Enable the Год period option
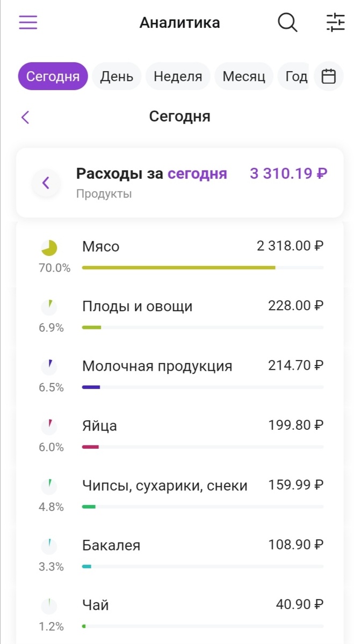The height and width of the screenshot is (644, 354). click(x=295, y=76)
